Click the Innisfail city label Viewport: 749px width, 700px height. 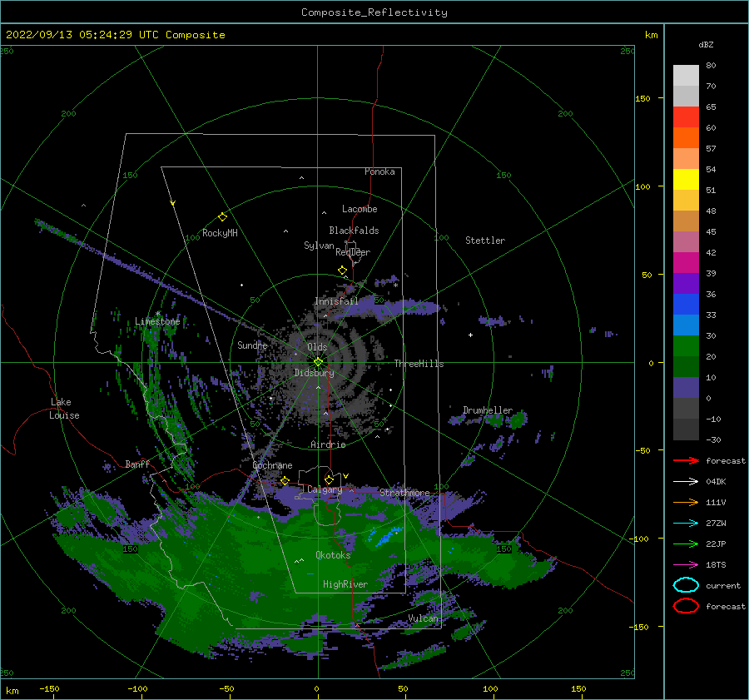tap(336, 301)
